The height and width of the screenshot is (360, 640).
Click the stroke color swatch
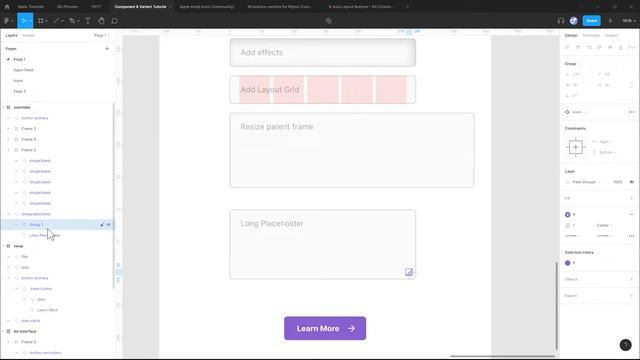pyautogui.click(x=567, y=215)
